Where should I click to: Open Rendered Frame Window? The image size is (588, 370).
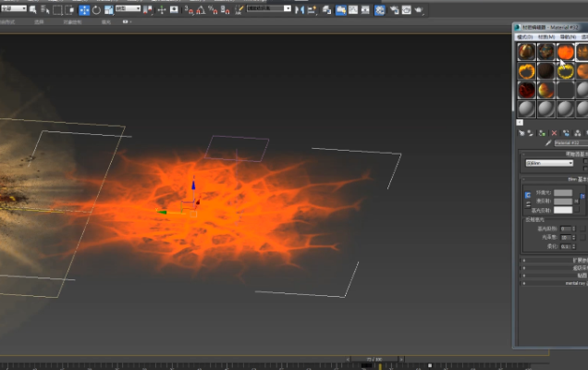[407, 10]
